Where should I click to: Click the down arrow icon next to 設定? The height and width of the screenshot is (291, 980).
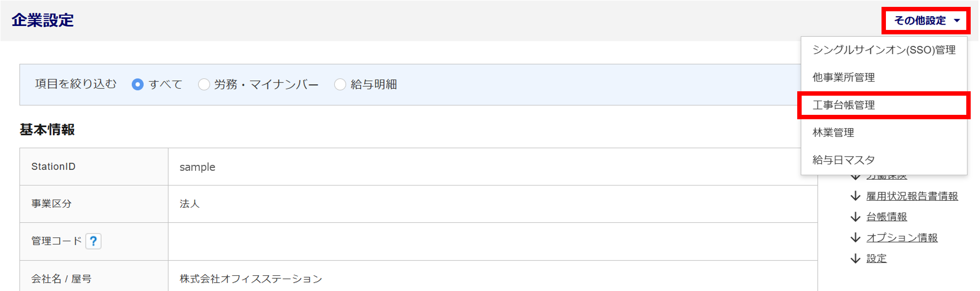(856, 258)
